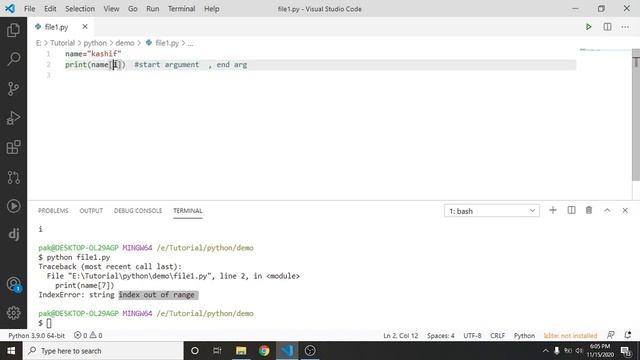
Task: Select Python 3.9.0 64-bit interpreter in status bar
Action: click(36, 336)
